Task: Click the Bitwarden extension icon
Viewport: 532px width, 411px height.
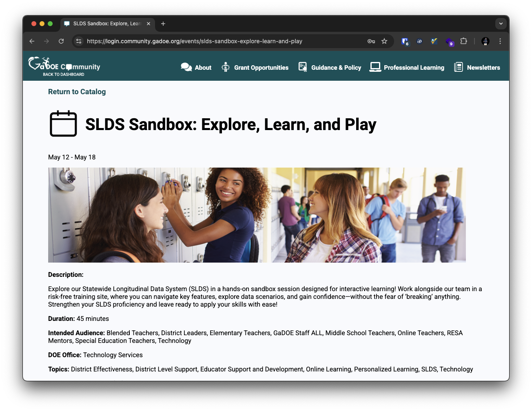Action: 405,41
